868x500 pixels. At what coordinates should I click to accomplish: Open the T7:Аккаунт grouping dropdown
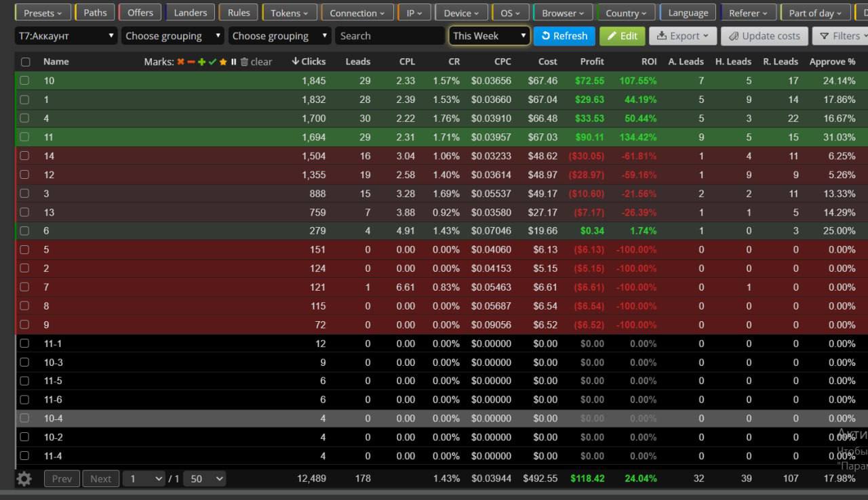coord(66,36)
